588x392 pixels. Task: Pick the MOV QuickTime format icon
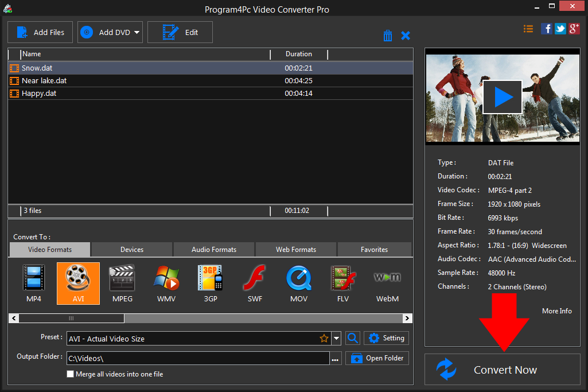[x=299, y=283]
